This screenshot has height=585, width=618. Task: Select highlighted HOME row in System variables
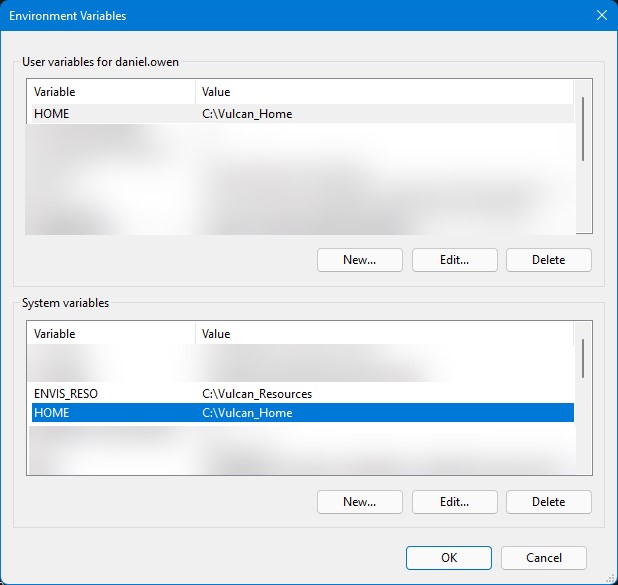[302, 412]
